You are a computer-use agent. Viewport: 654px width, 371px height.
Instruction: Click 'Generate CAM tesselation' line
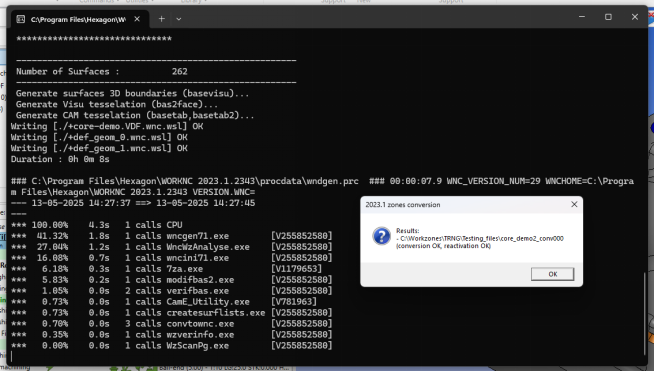135,115
